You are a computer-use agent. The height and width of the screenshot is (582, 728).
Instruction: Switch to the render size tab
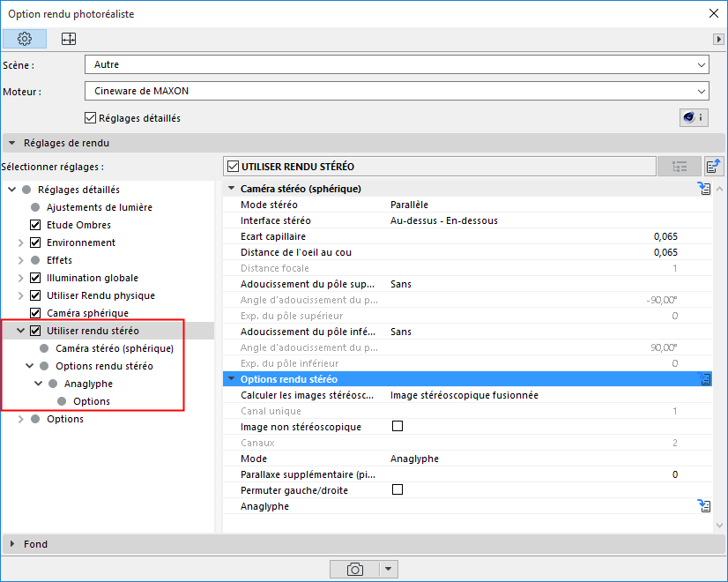tap(69, 39)
